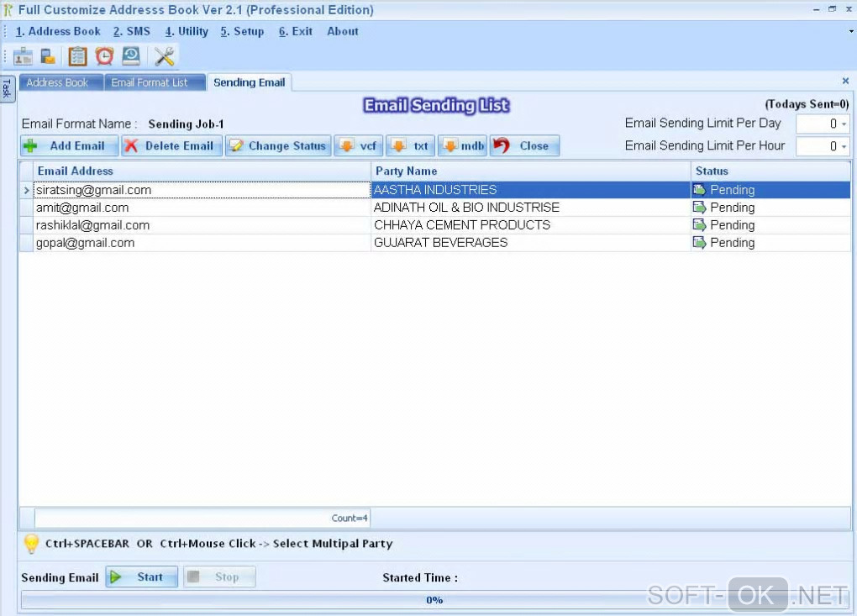Screen dimensions: 857x616
Task: Expand the menu bar overflow arrow
Action: [x=851, y=32]
